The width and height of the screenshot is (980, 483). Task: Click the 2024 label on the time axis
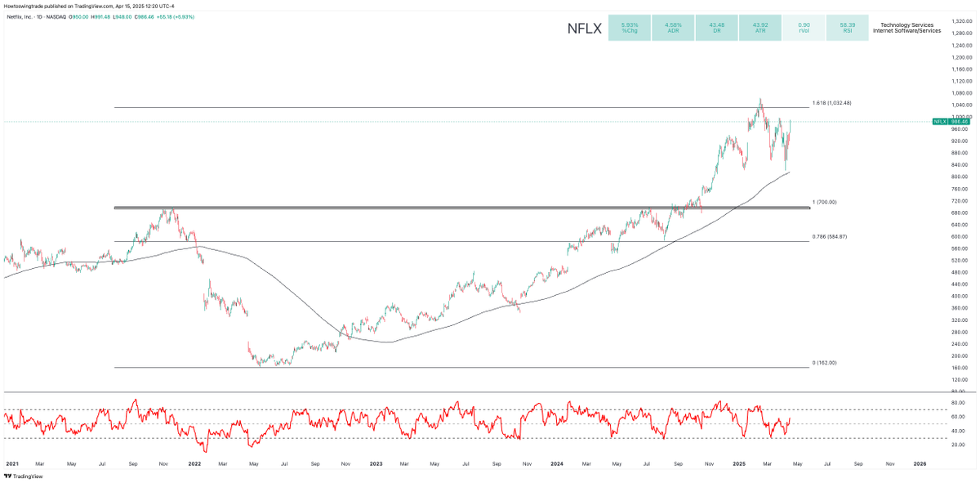(557, 463)
